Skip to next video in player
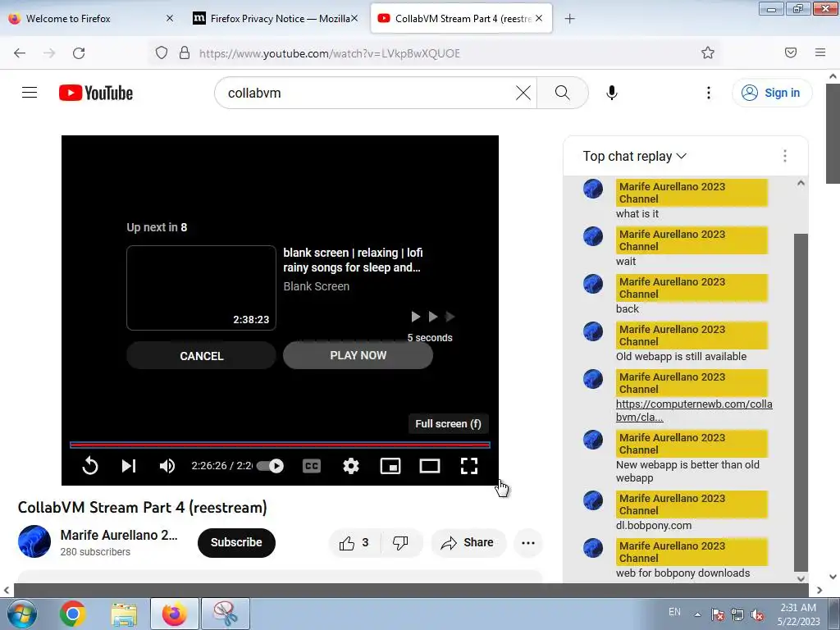 point(129,466)
